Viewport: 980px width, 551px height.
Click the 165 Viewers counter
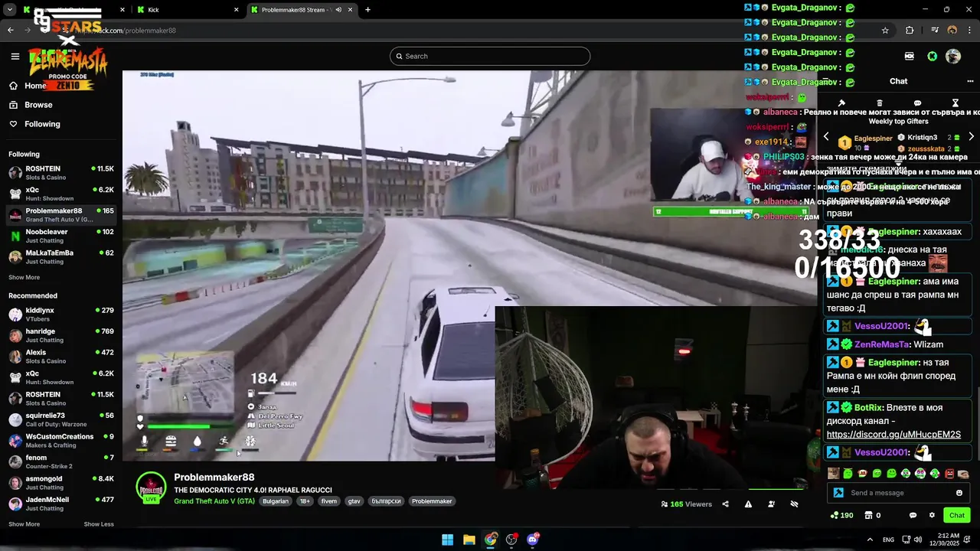687,504
